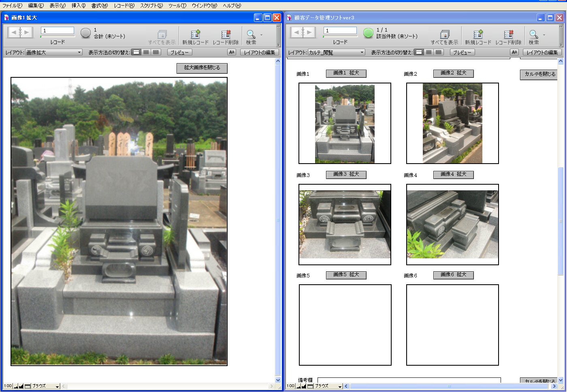The image size is (567, 392).
Task: Click the 画像2 tombstone thumbnail
Action: 452,123
